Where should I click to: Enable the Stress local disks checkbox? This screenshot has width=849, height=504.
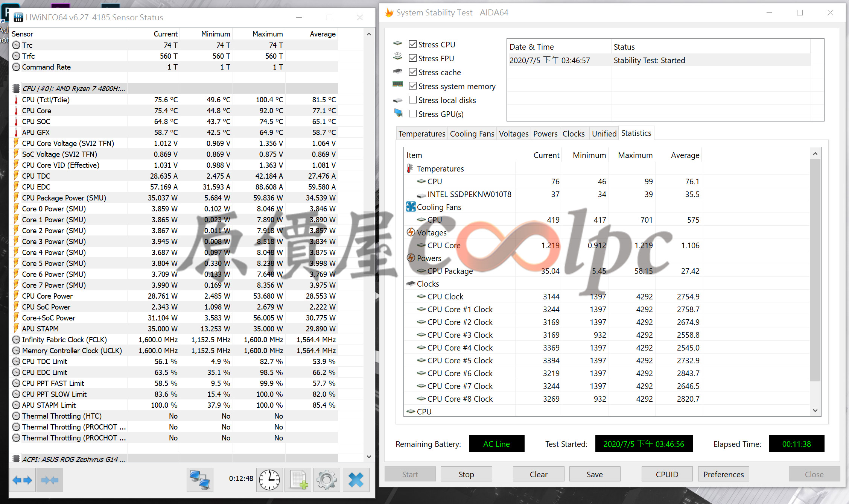(413, 100)
